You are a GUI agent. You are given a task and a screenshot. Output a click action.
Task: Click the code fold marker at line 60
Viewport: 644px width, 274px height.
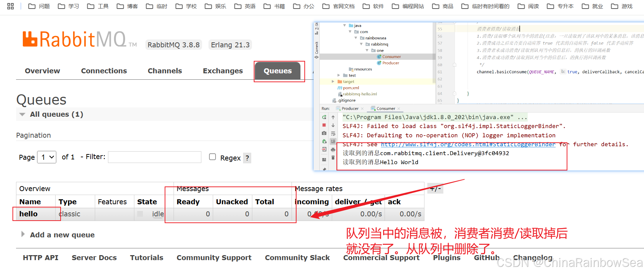[455, 65]
